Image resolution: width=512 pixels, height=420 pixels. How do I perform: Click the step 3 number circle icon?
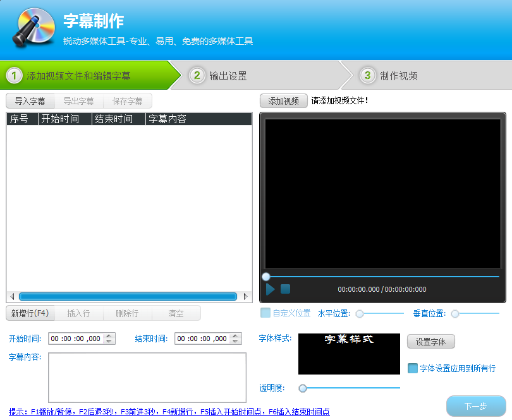[367, 76]
